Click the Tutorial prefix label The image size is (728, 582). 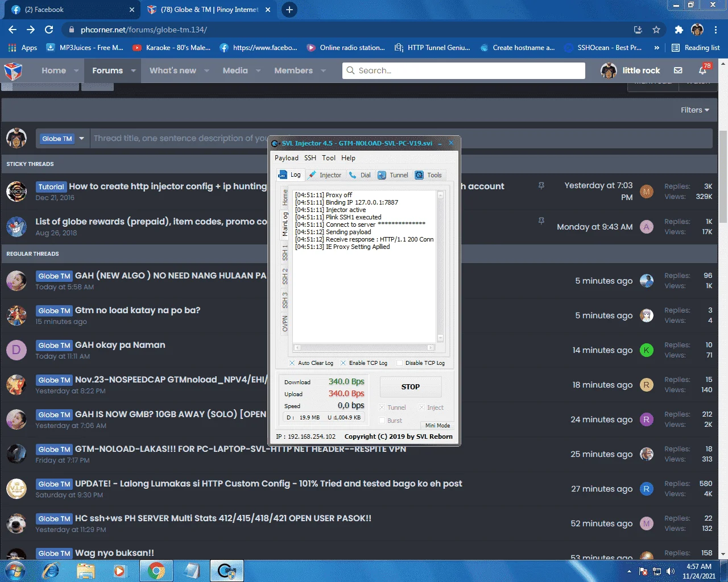(x=51, y=186)
